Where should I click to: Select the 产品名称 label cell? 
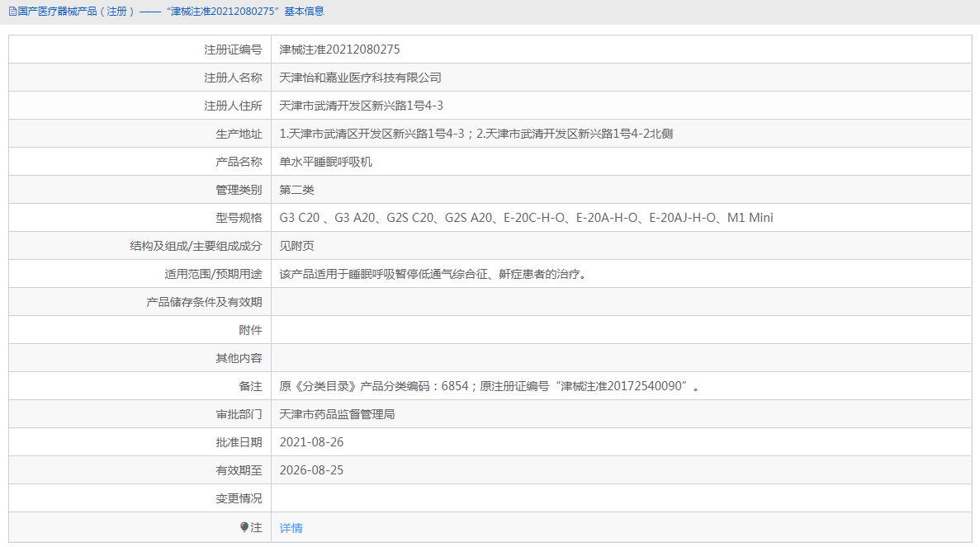241,161
